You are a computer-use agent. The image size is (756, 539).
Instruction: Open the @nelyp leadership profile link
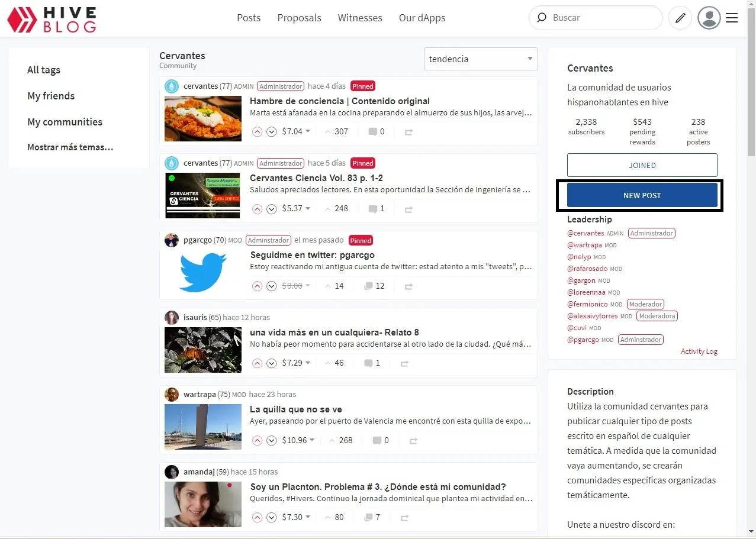[x=580, y=257]
